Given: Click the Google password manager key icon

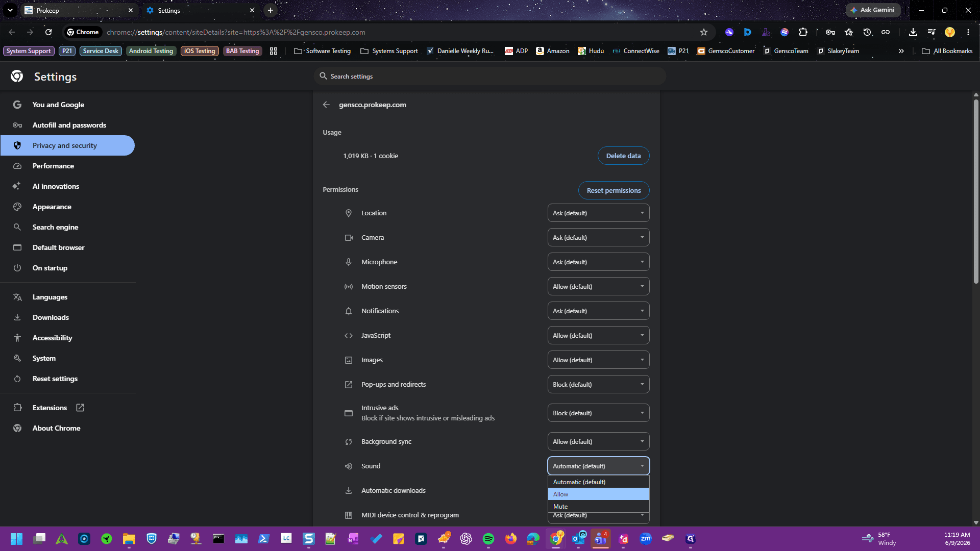Looking at the screenshot, I should (830, 32).
